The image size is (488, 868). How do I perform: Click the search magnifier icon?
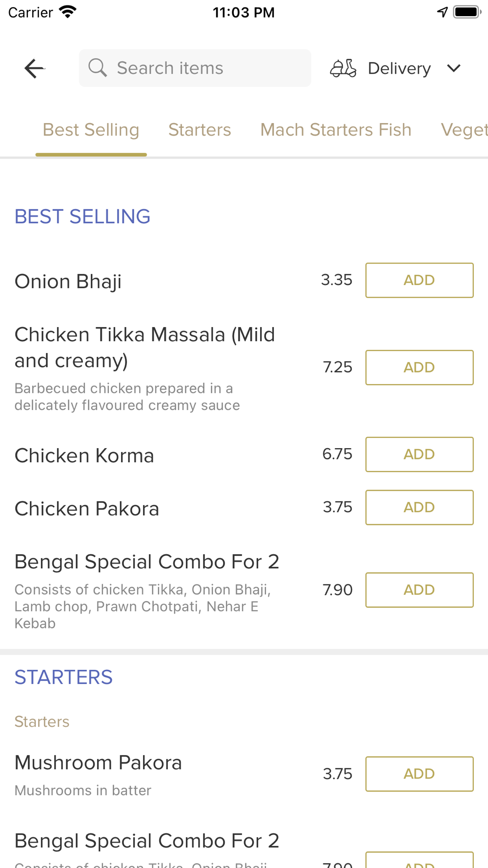(x=98, y=68)
